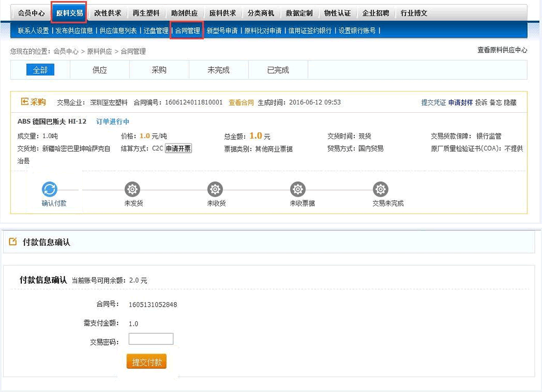Show the 未完成 contracts tab
The width and height of the screenshot is (542, 392).
click(x=218, y=70)
